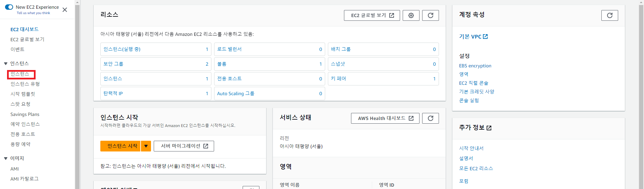644x189 pixels.
Task: Open 로드 밸런서 resource link
Action: (x=229, y=49)
